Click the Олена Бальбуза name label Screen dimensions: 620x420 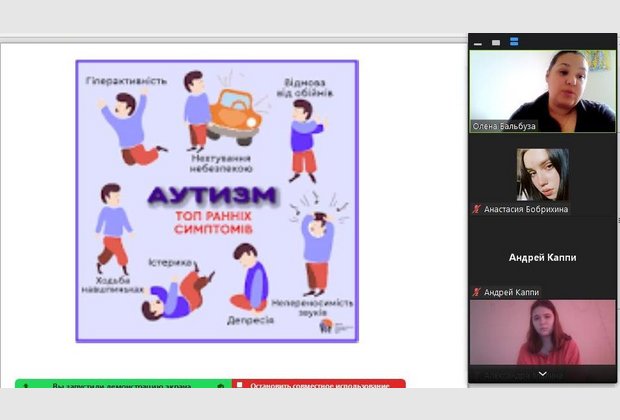pyautogui.click(x=504, y=126)
